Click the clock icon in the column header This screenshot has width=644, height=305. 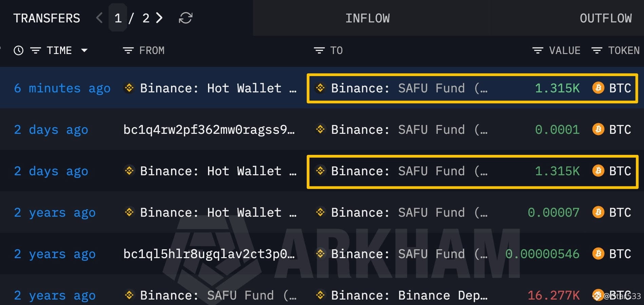(x=18, y=51)
